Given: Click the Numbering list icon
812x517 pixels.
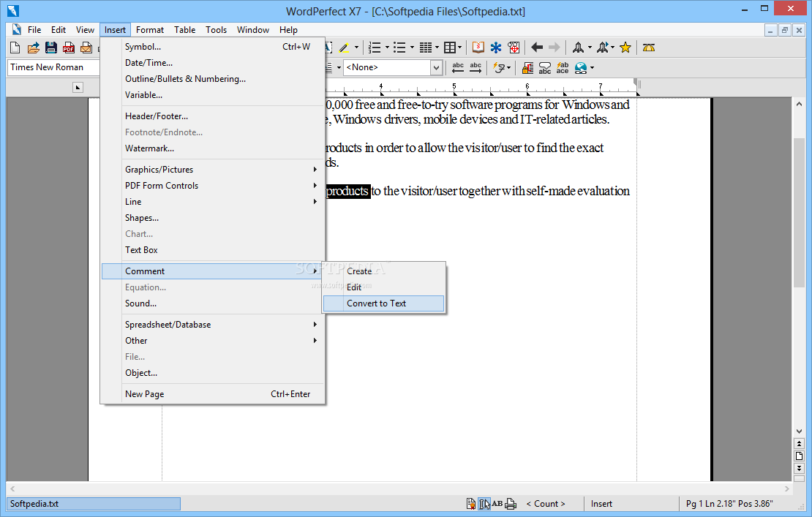Looking at the screenshot, I should (375, 48).
